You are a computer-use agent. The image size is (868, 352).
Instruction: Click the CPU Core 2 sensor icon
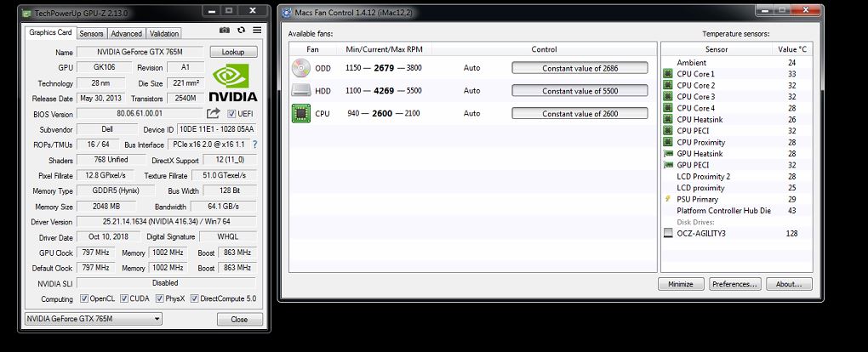pos(668,85)
